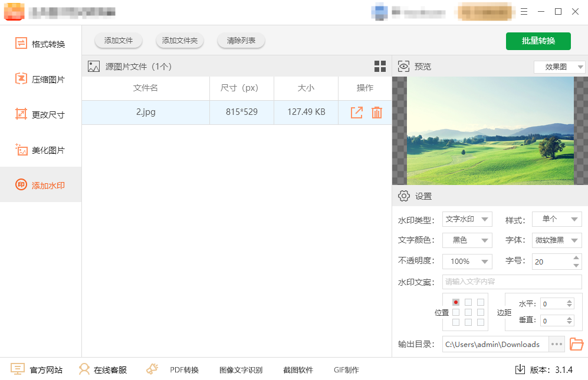Go to 美化图片 beautify images
Viewport: 588px width, 380px height.
click(41, 150)
